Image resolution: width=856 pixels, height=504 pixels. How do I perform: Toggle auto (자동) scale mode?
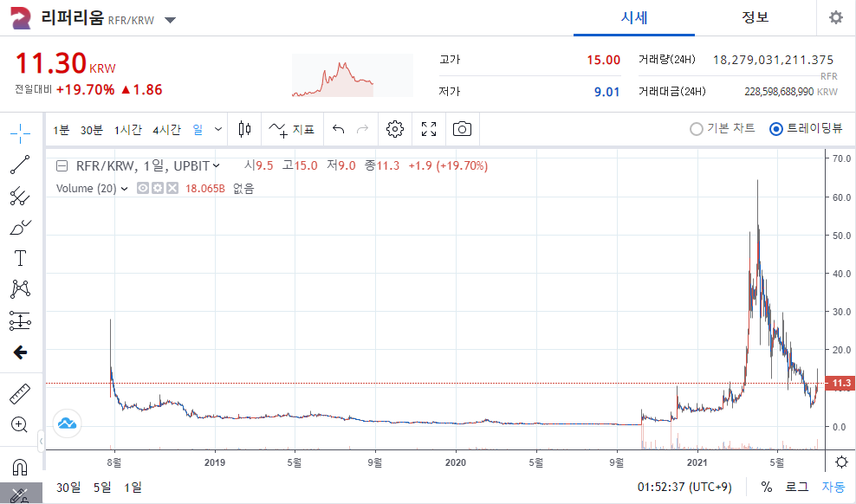click(x=833, y=487)
